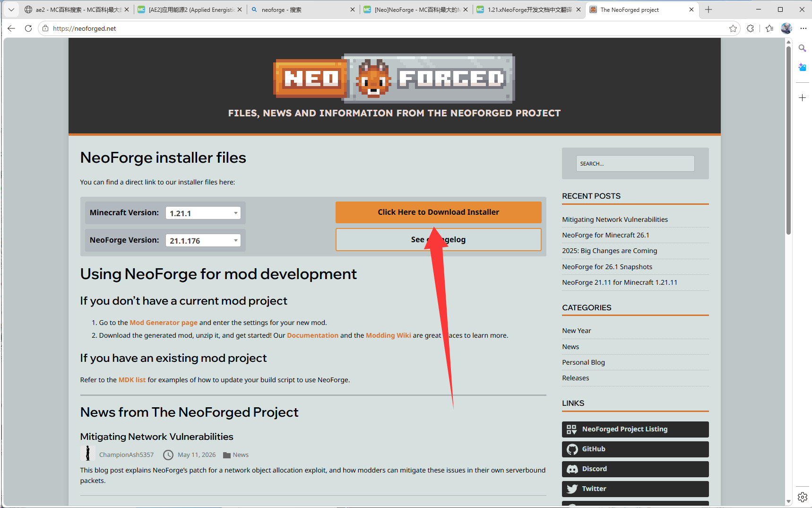Viewport: 812px width, 508px height.
Task: Open the blue sidebar shopping tag icon
Action: pos(803,67)
